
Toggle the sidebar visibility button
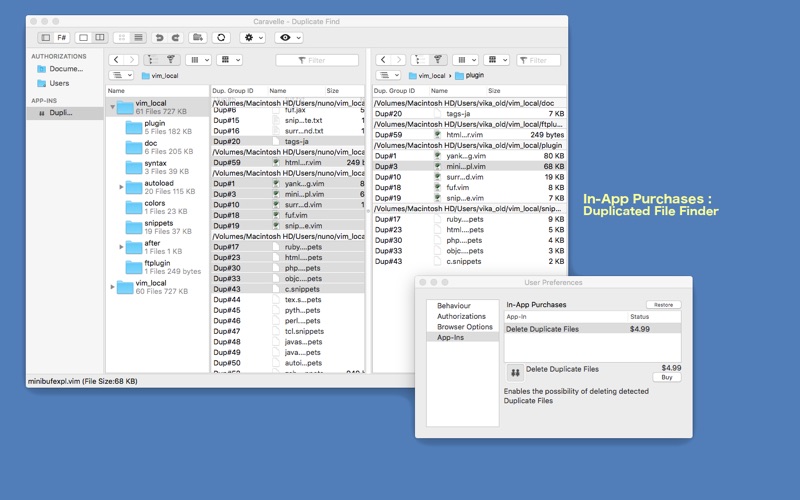coord(45,38)
